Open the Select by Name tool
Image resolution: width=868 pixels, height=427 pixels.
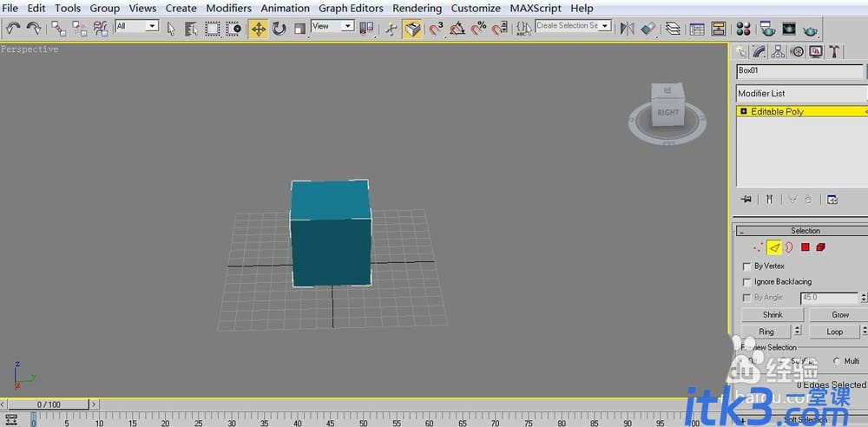192,29
